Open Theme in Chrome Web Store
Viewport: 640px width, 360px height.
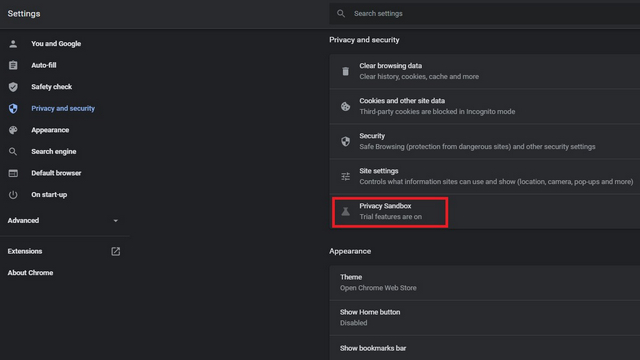click(484, 282)
